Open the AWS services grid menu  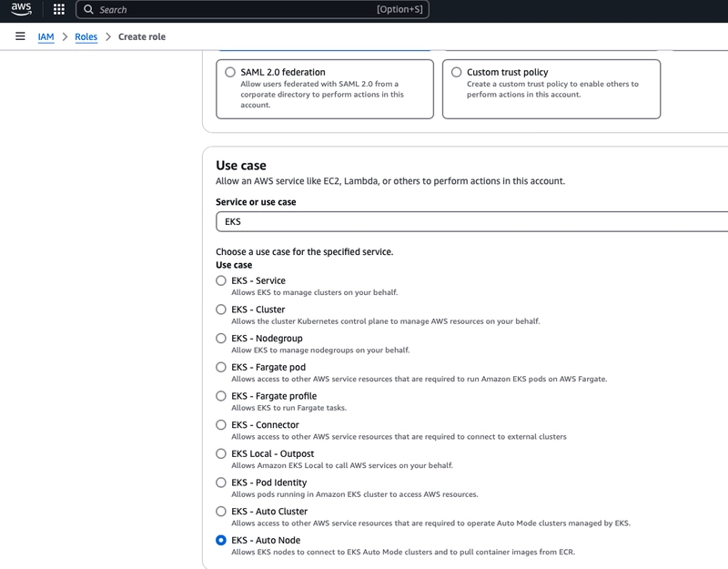tap(59, 9)
